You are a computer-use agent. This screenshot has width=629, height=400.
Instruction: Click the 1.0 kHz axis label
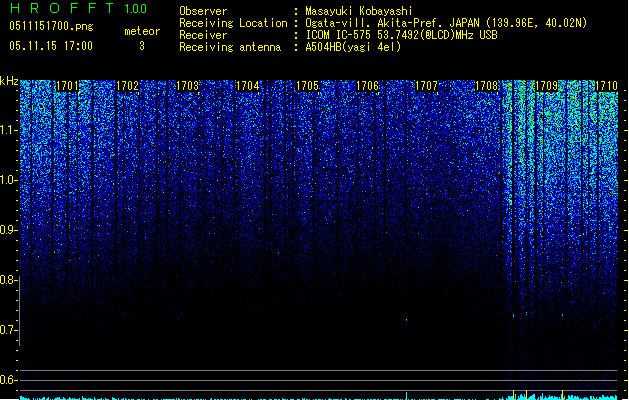coord(9,180)
